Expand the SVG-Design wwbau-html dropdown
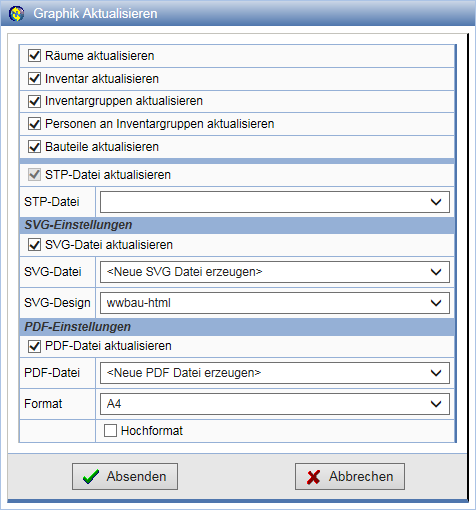Screen dimensions: 476x510 point(275,303)
